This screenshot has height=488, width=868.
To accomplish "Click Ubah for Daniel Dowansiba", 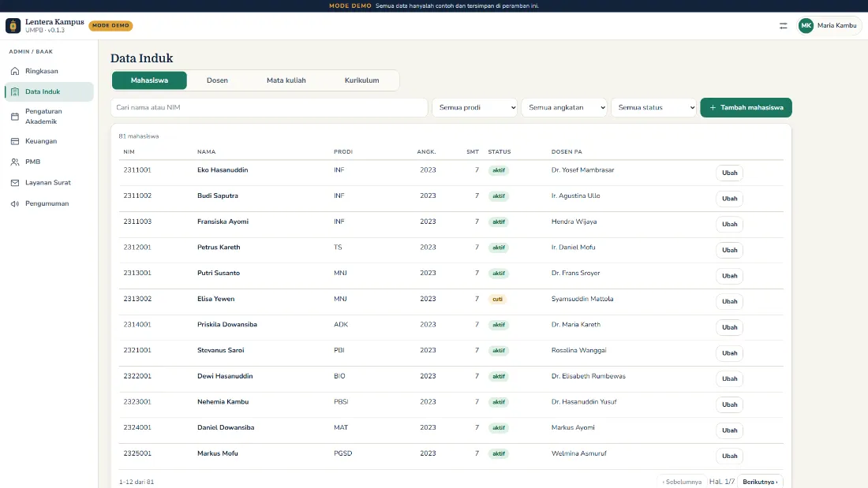I will point(729,430).
